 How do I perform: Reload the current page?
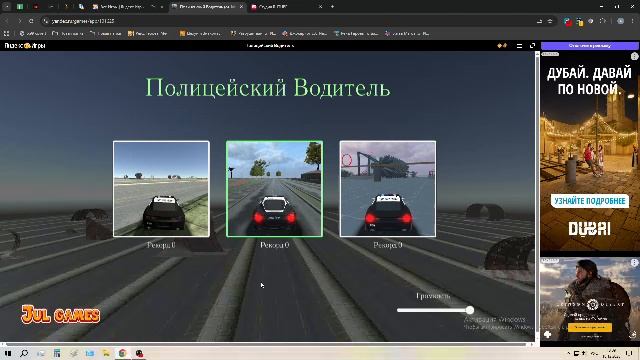(x=31, y=21)
